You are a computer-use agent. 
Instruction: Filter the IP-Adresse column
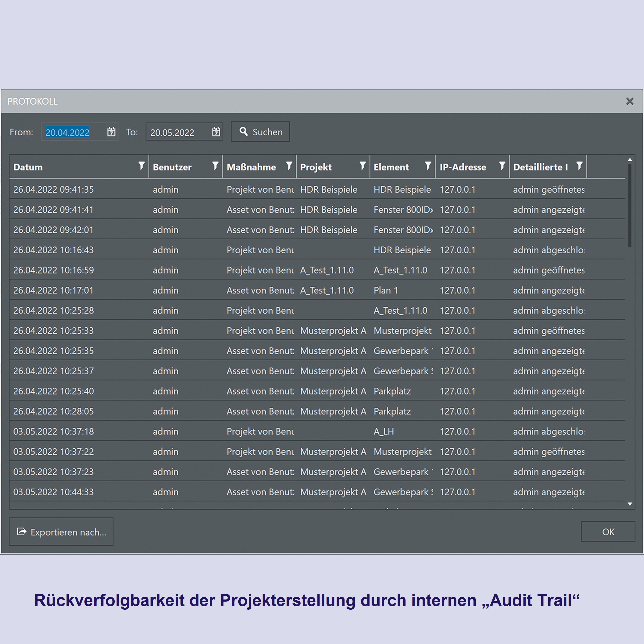click(502, 166)
